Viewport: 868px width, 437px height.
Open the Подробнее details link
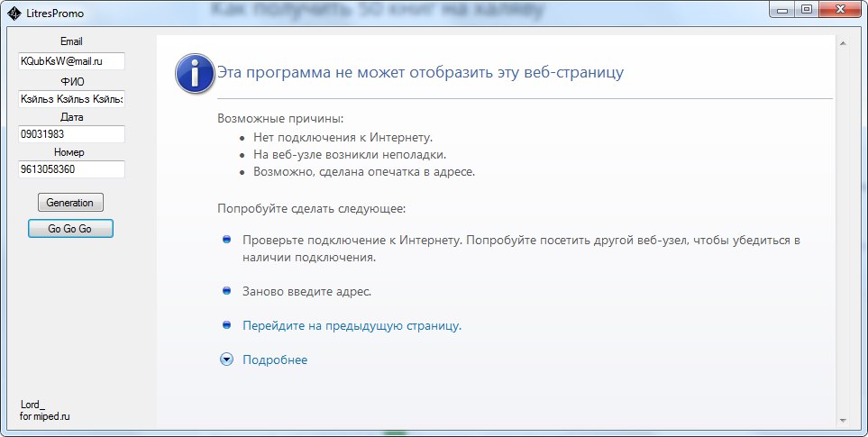tap(275, 360)
